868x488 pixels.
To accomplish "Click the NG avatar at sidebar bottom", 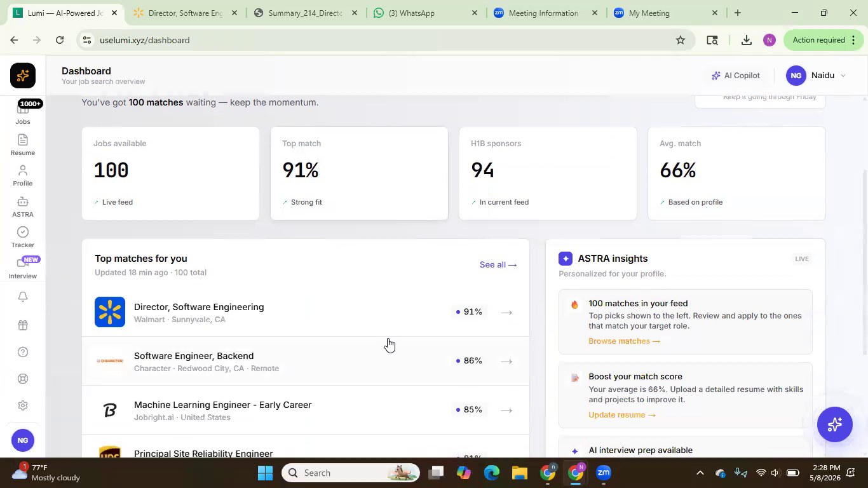I will [x=23, y=440].
